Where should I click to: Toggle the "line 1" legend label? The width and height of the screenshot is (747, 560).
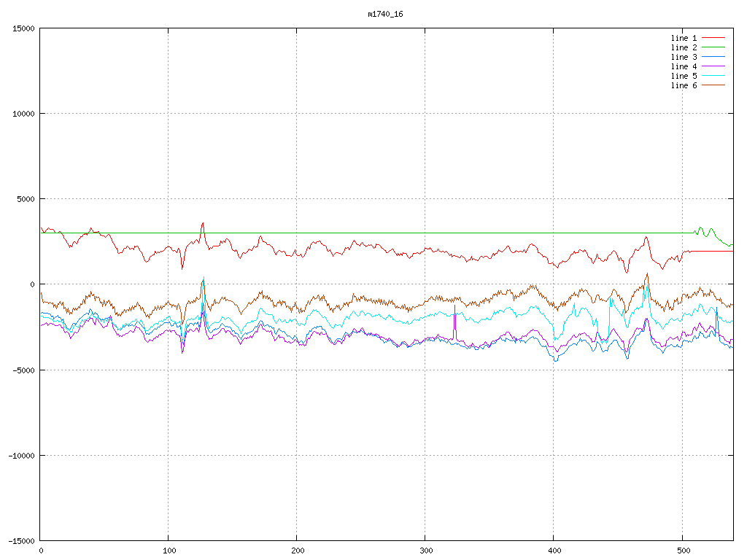click(x=684, y=38)
